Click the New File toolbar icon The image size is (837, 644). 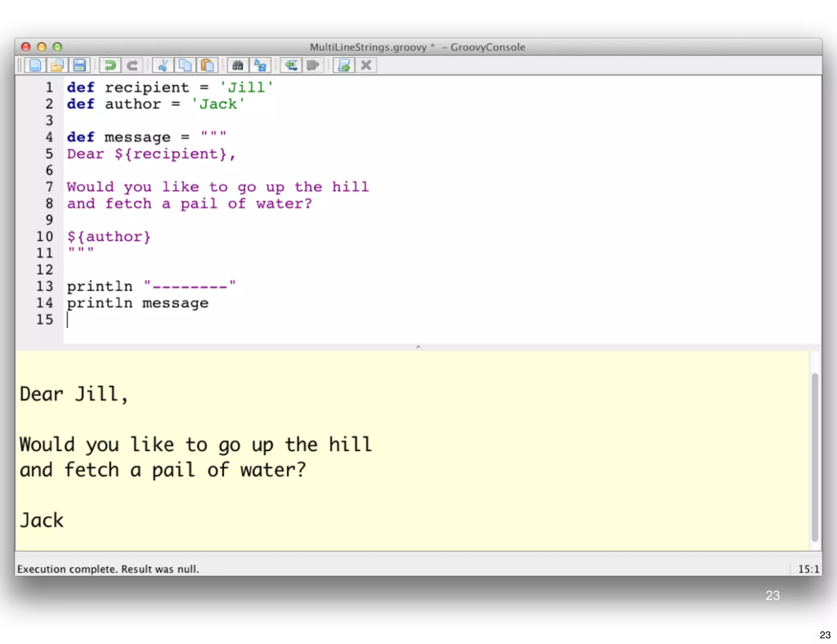pos(35,65)
